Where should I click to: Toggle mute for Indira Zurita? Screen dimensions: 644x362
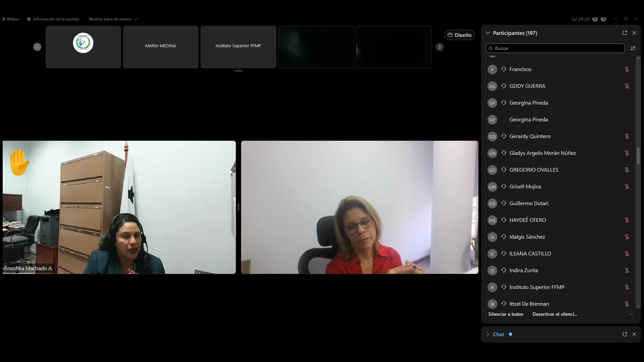(x=627, y=270)
